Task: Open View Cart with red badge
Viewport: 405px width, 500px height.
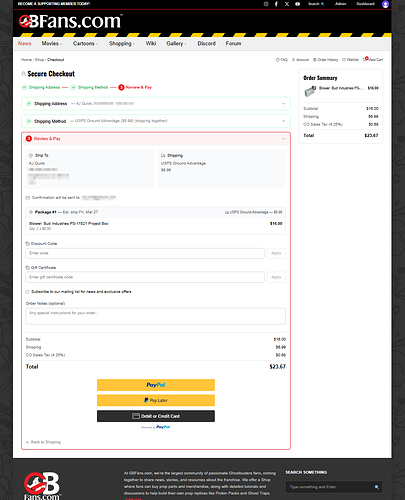Action: click(x=373, y=60)
